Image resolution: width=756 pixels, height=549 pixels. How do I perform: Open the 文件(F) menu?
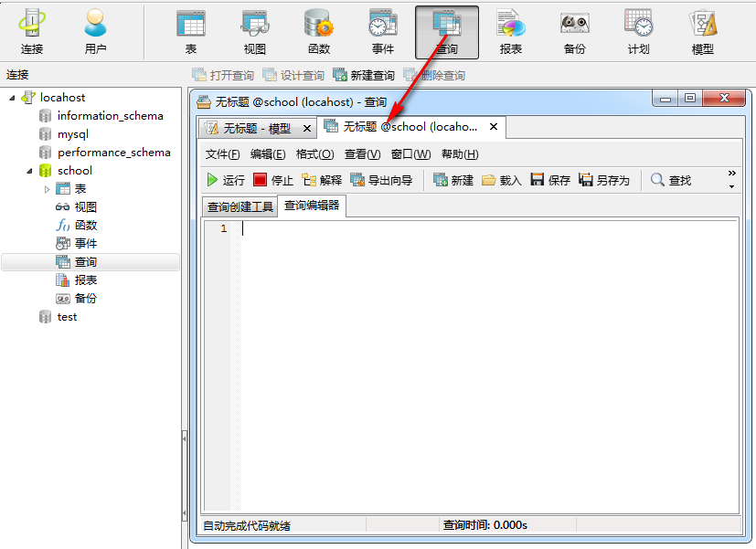(222, 154)
